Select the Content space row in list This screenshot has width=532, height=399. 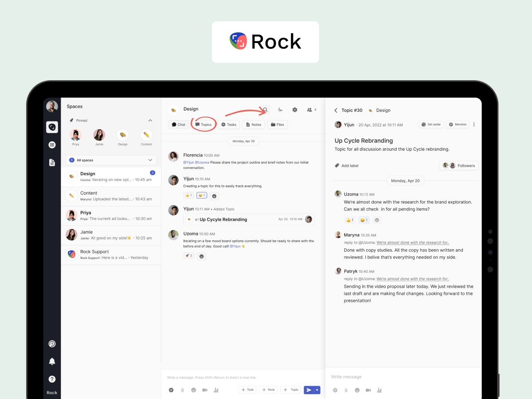tap(111, 196)
